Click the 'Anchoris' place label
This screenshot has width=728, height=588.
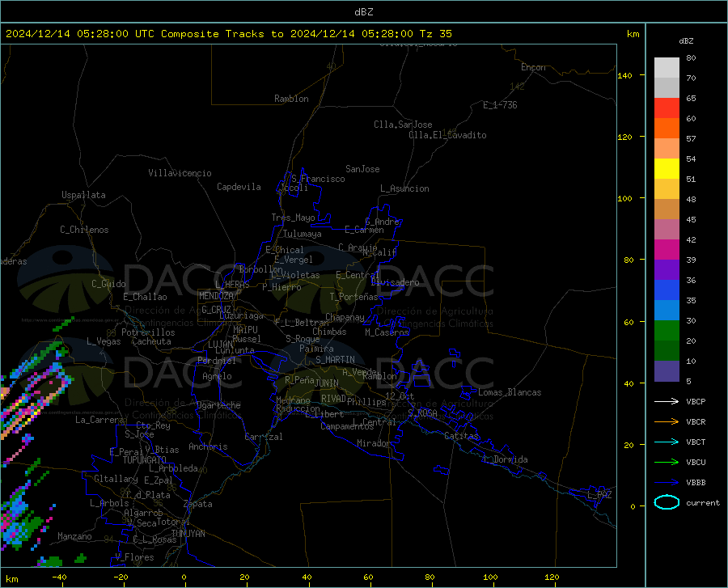click(x=208, y=446)
